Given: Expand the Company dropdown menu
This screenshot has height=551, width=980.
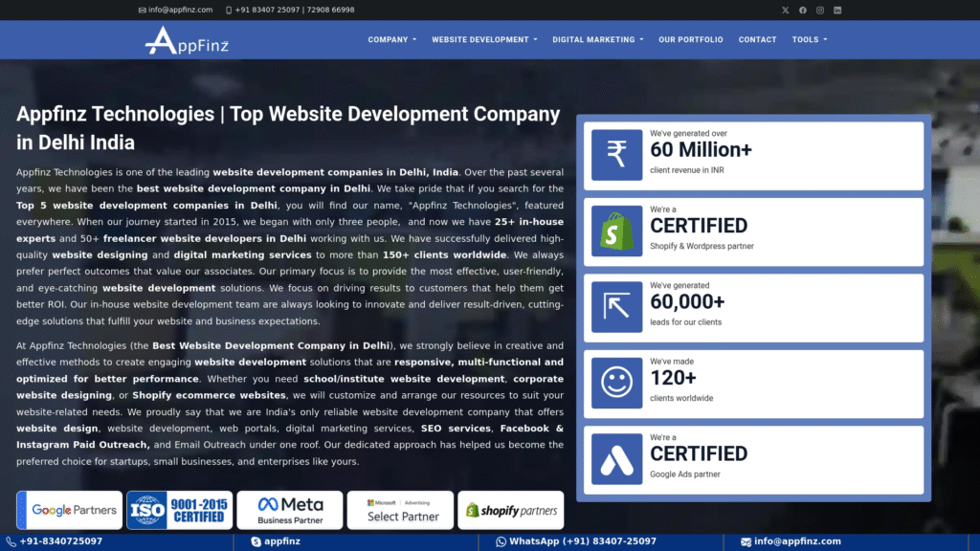Looking at the screenshot, I should tap(391, 39).
